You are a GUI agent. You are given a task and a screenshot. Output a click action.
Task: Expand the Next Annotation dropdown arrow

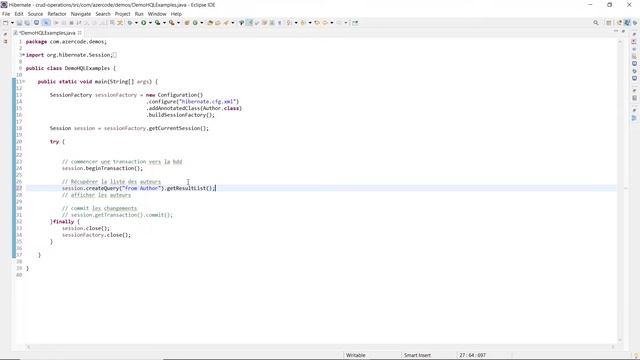(x=296, y=23)
